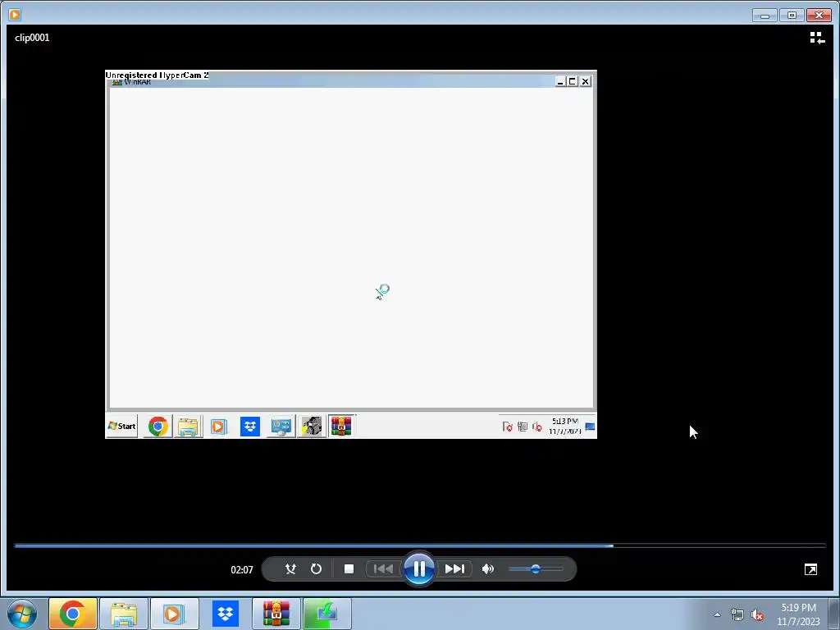
Task: Open WinRAR from the taskbar
Action: (276, 614)
